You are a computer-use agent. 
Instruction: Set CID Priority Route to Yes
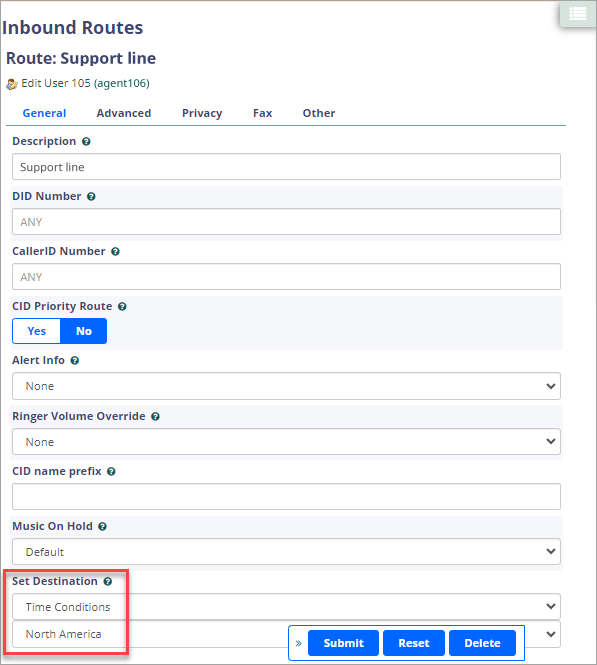coord(36,331)
